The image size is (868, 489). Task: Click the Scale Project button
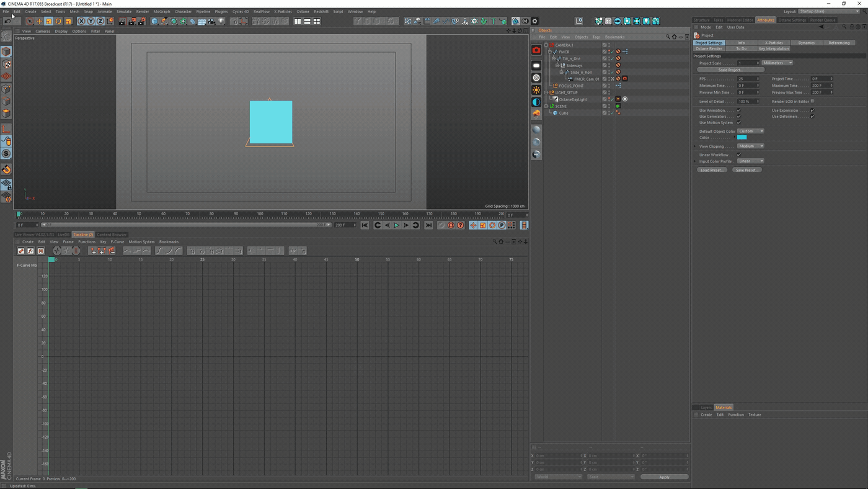tap(730, 70)
